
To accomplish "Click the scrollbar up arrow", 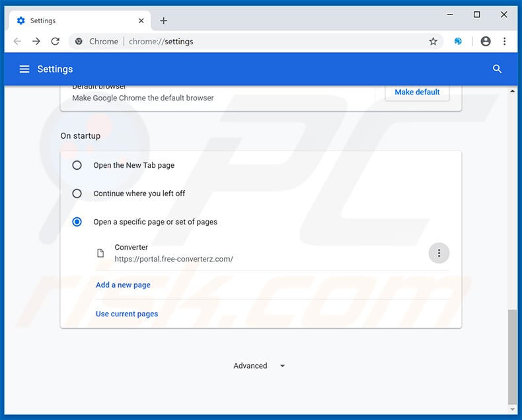I will coord(512,91).
